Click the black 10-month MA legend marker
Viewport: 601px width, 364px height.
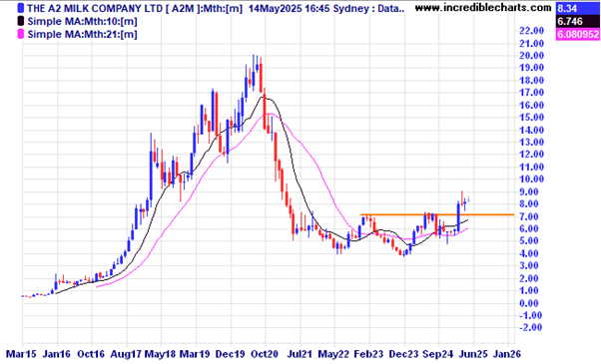point(21,21)
